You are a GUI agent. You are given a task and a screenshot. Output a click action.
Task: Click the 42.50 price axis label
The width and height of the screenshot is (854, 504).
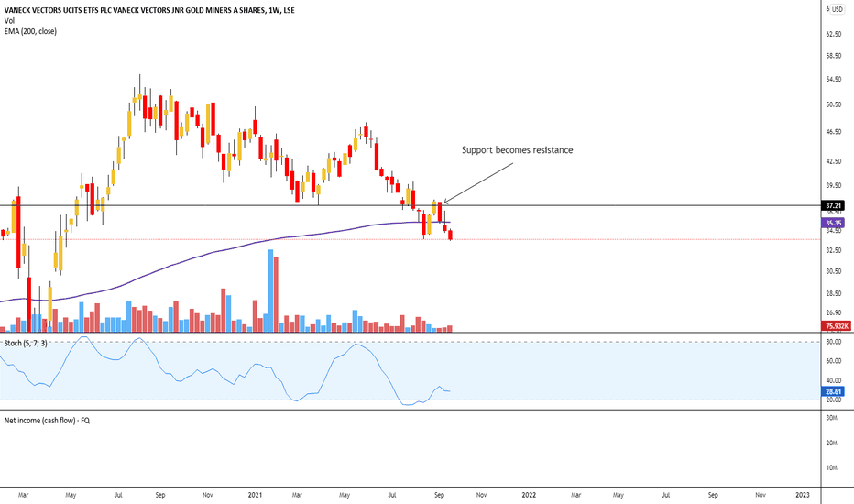833,161
